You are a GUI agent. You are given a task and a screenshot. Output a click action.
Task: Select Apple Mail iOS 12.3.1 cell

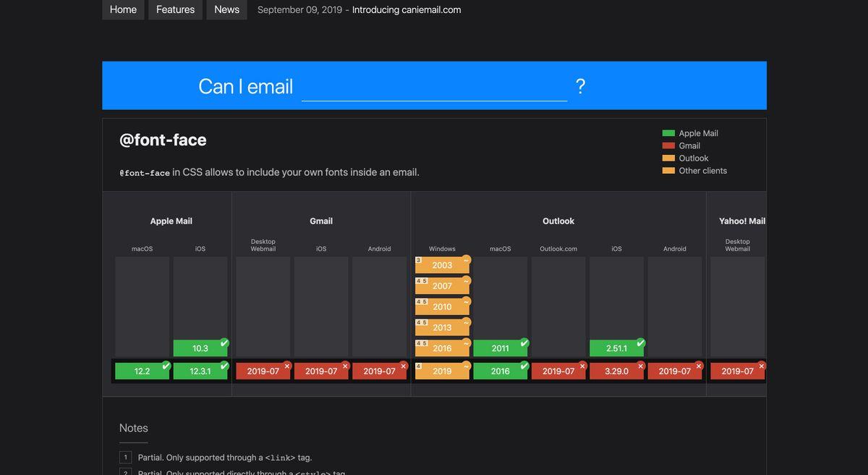pyautogui.click(x=200, y=371)
